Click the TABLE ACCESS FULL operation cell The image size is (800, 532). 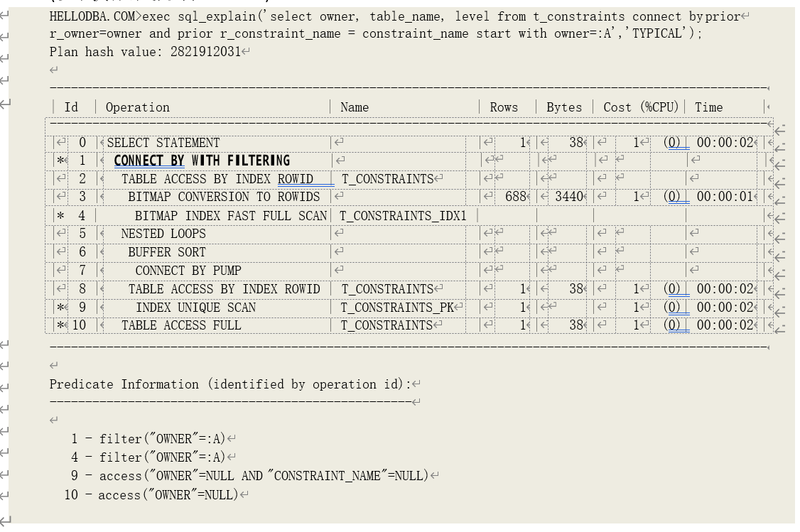click(181, 325)
